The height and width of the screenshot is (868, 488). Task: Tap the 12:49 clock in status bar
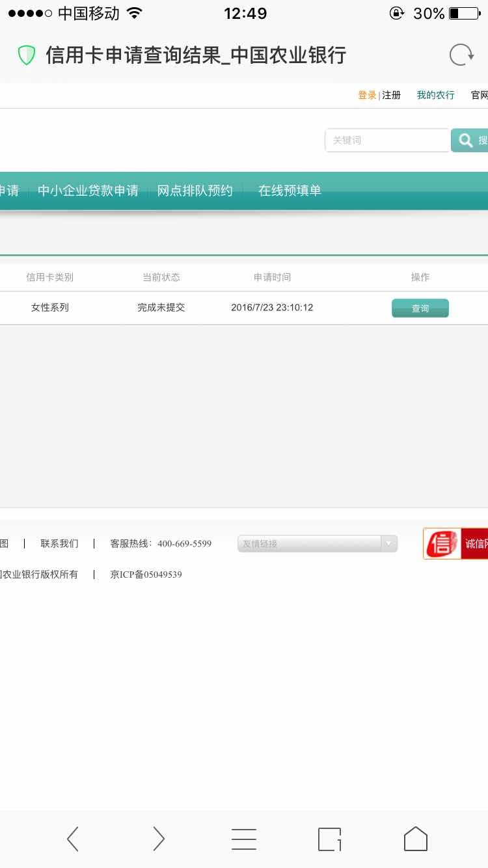pyautogui.click(x=245, y=13)
